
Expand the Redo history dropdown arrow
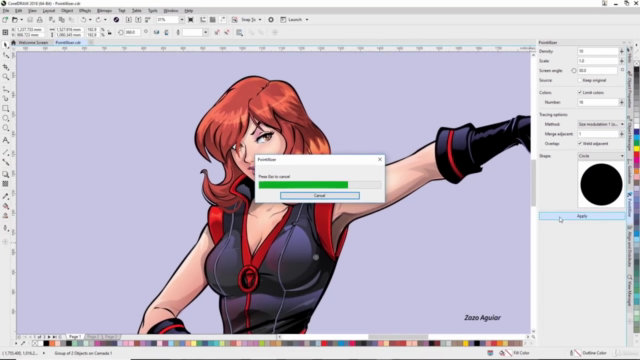click(105, 20)
